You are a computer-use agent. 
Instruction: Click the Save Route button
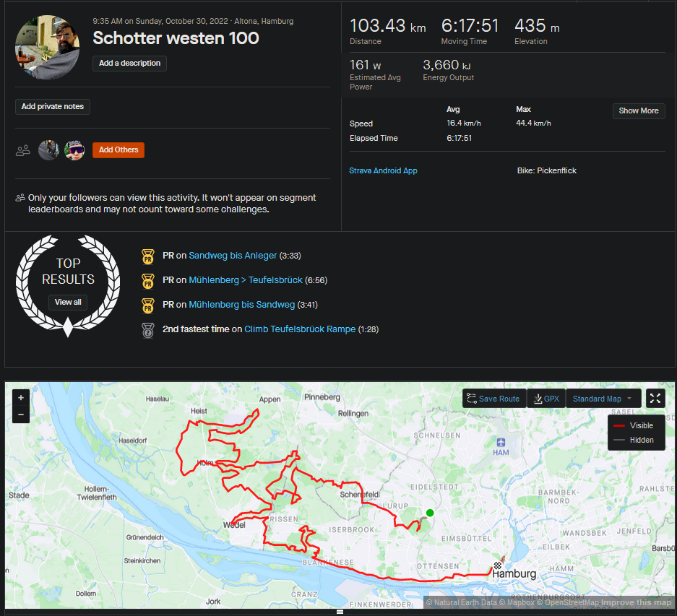point(493,399)
